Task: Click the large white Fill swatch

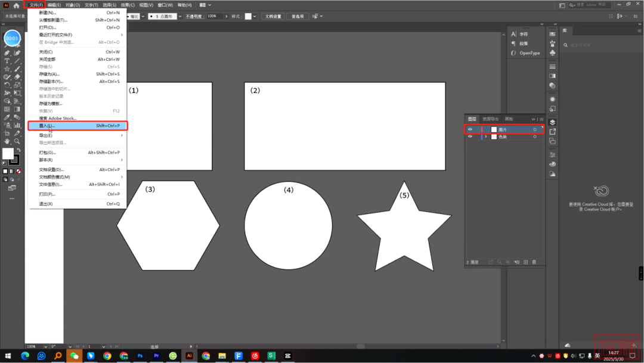Action: click(7, 154)
